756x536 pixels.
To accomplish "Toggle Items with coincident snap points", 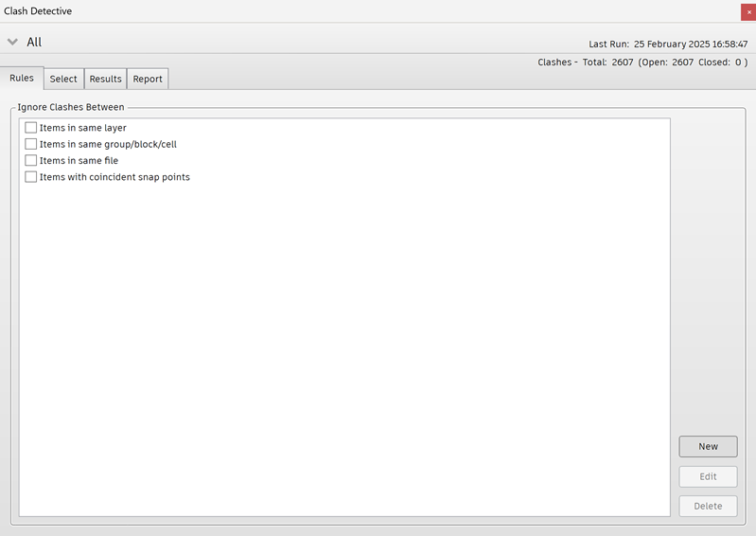I will point(31,177).
